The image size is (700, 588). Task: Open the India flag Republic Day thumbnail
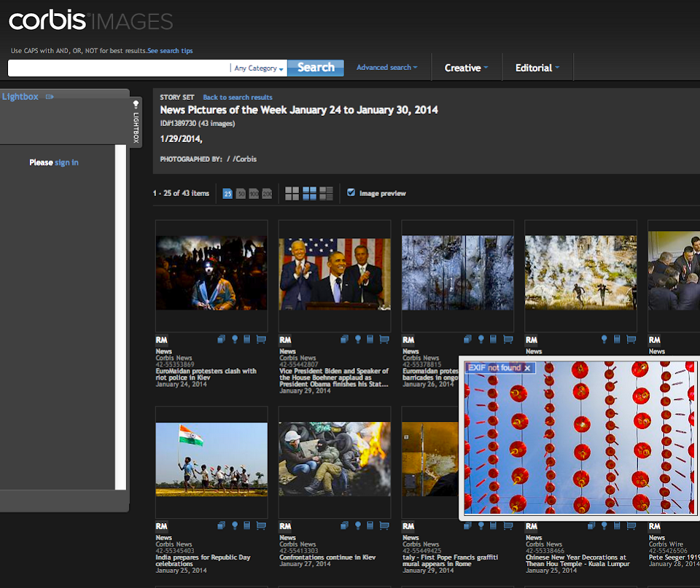tap(211, 459)
